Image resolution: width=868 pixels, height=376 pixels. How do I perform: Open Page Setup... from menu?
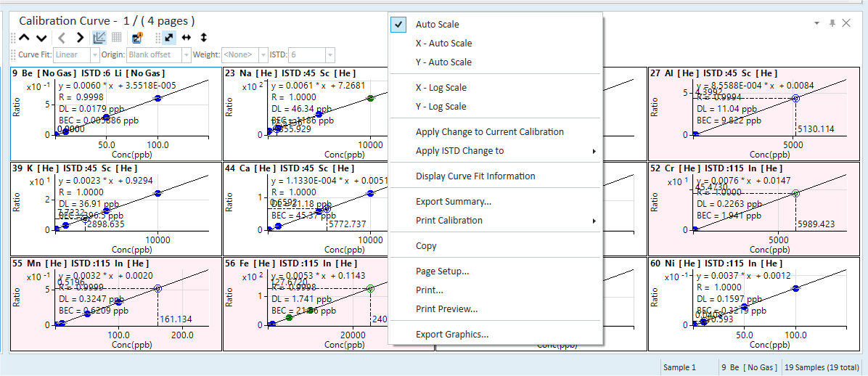point(496,271)
